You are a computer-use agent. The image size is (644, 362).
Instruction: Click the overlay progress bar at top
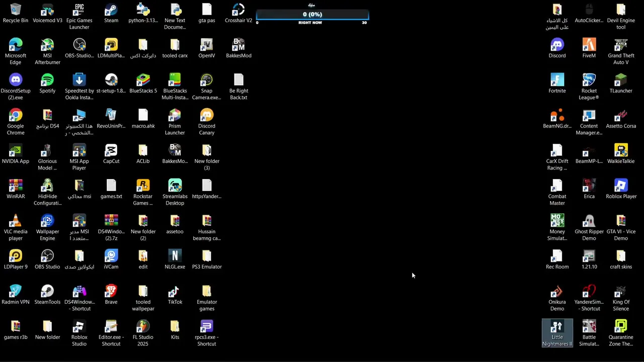pyautogui.click(x=312, y=15)
